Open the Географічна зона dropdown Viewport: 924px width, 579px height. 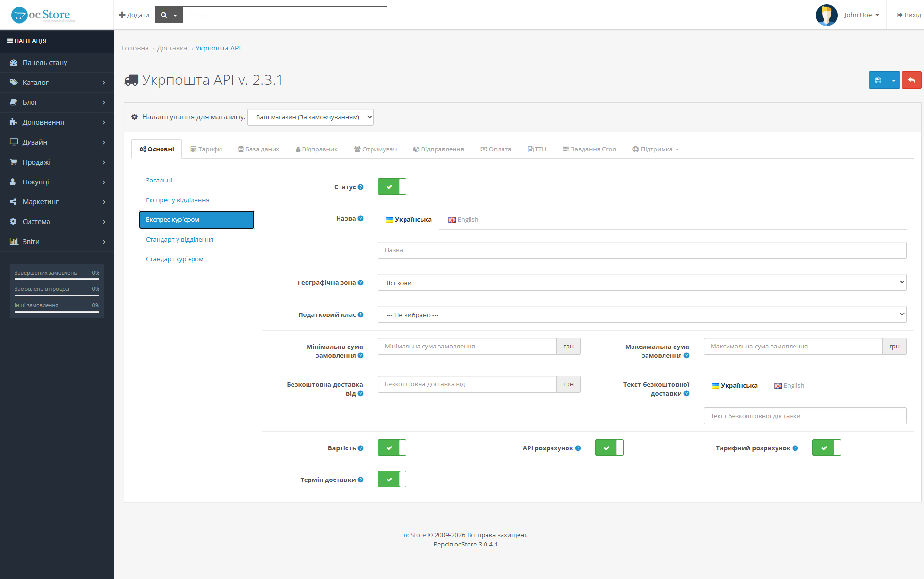642,282
